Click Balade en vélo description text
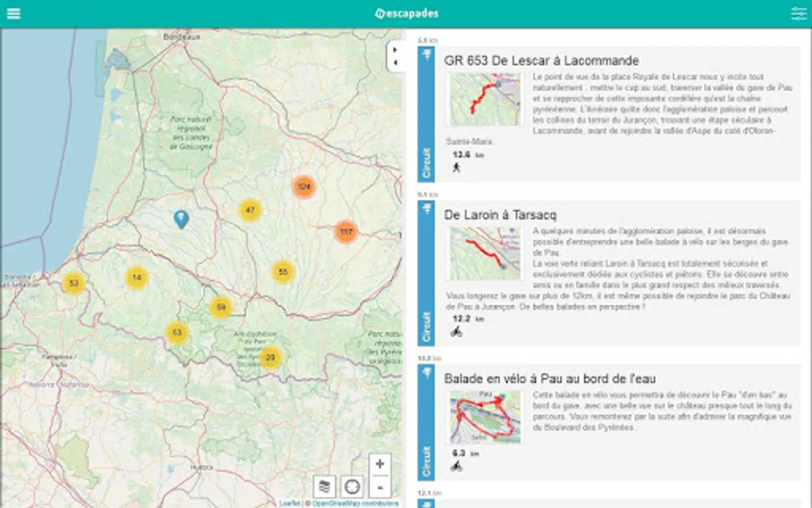 point(662,411)
